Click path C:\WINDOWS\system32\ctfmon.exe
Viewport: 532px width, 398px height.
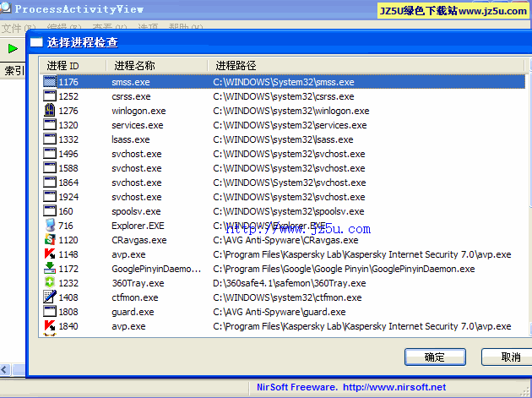[287, 297]
